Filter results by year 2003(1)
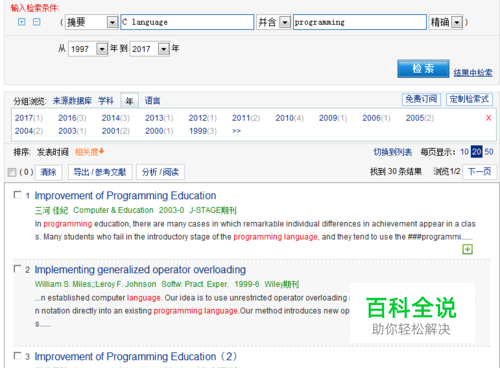The height and width of the screenshot is (368, 500). pos(72,131)
